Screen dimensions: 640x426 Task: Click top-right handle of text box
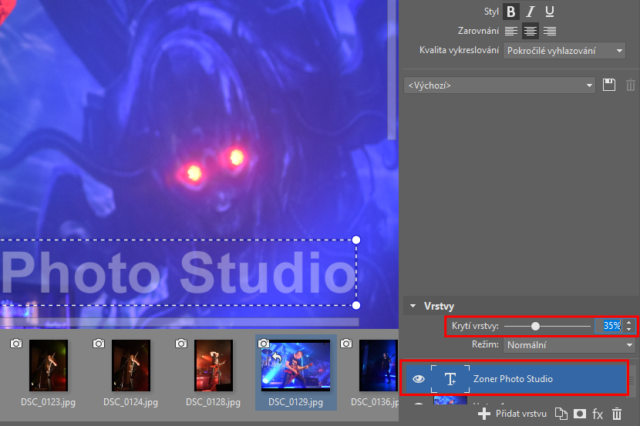(356, 240)
